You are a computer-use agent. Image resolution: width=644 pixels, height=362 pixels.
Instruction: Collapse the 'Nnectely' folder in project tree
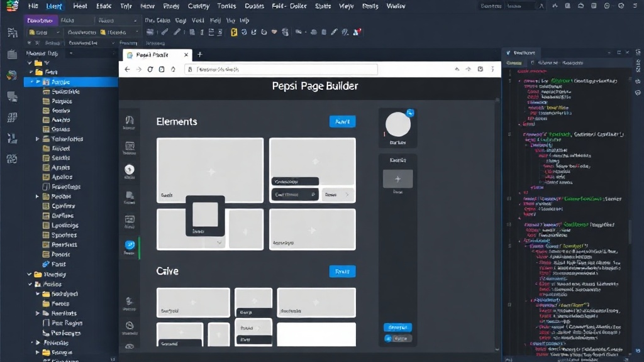point(30,275)
